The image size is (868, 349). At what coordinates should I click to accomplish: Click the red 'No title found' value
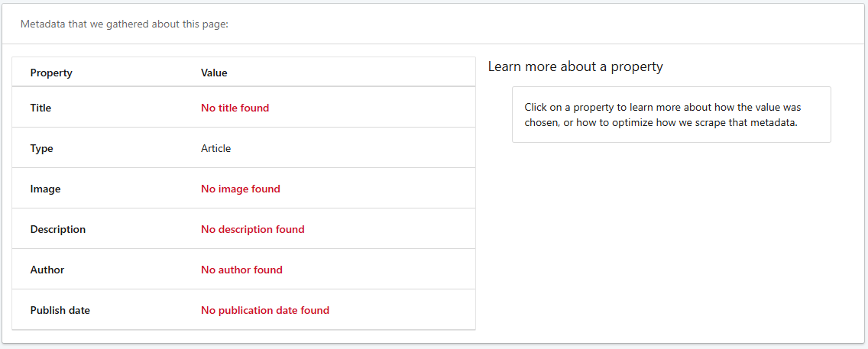click(x=235, y=108)
